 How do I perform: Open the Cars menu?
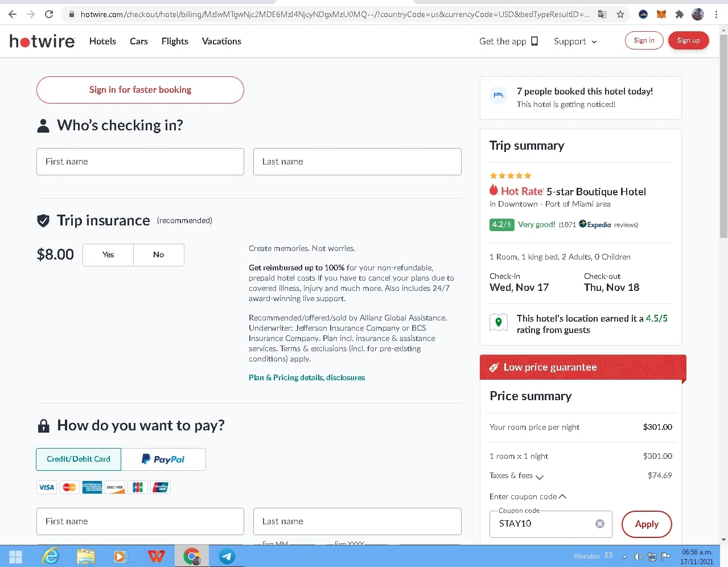[x=139, y=41]
